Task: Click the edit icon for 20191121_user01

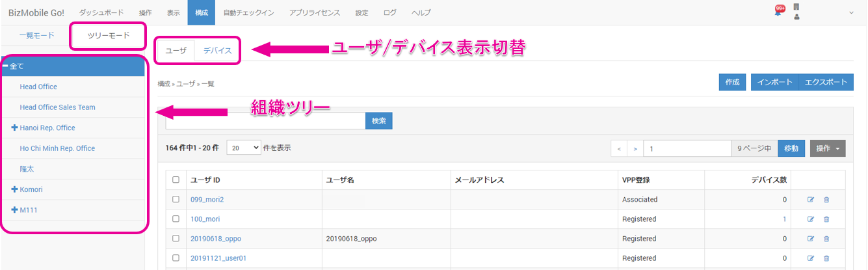Action: [810, 258]
